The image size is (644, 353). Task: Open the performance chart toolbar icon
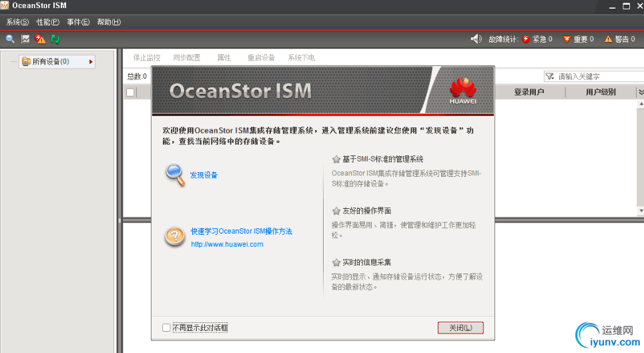[x=25, y=39]
